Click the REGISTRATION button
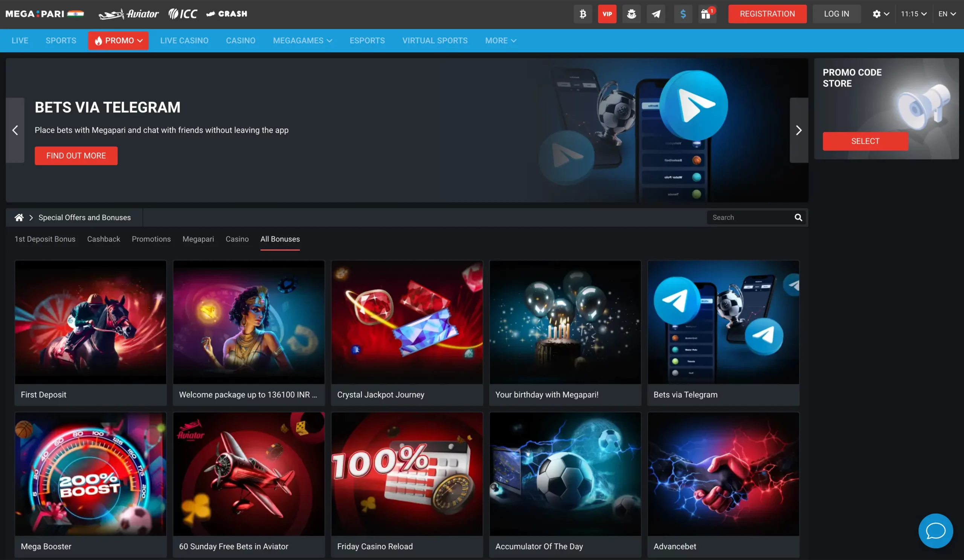This screenshot has height=560, width=964. (767, 14)
